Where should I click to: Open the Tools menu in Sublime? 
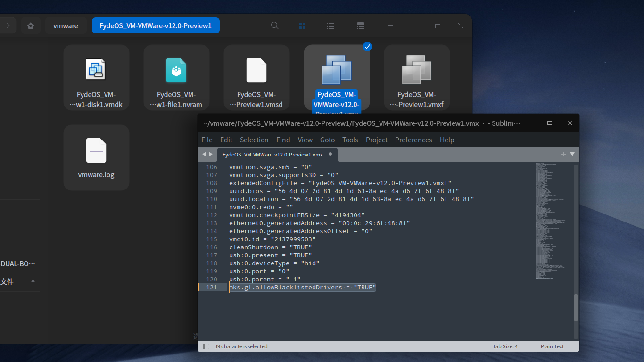[350, 140]
